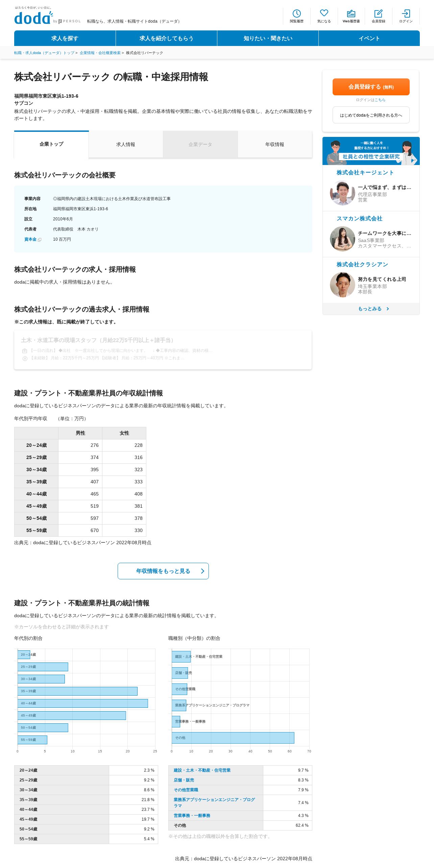This screenshot has height=868, width=434.
Task: Click breadcrumb 企業情報・会社概要検索
Action: click(100, 53)
